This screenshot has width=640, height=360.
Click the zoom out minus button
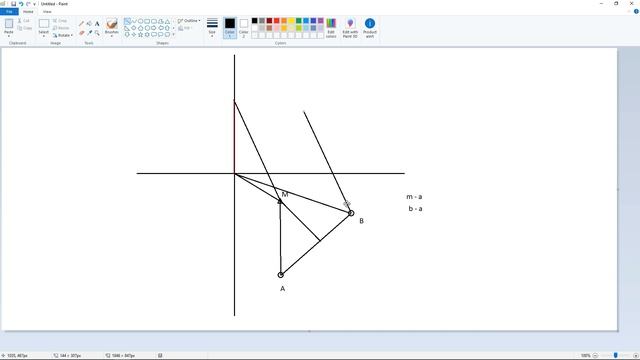[x=595, y=356]
